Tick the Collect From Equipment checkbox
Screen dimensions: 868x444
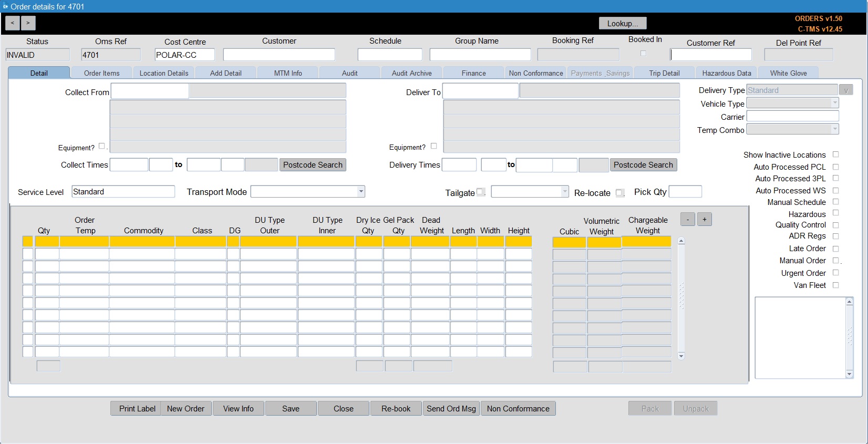click(102, 146)
